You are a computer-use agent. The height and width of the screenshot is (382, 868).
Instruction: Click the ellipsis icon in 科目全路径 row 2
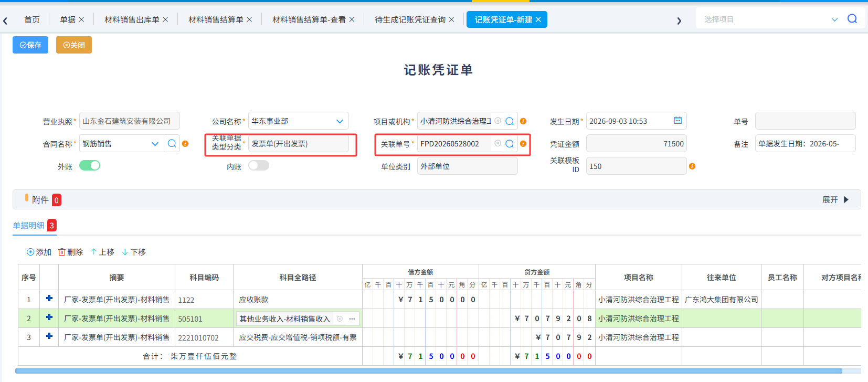pyautogui.click(x=352, y=319)
